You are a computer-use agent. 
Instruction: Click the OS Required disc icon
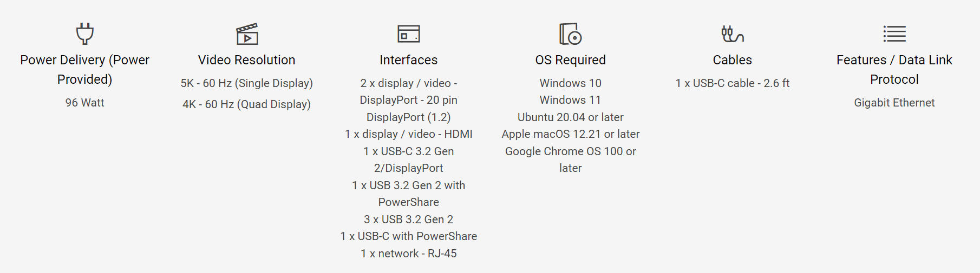click(570, 34)
